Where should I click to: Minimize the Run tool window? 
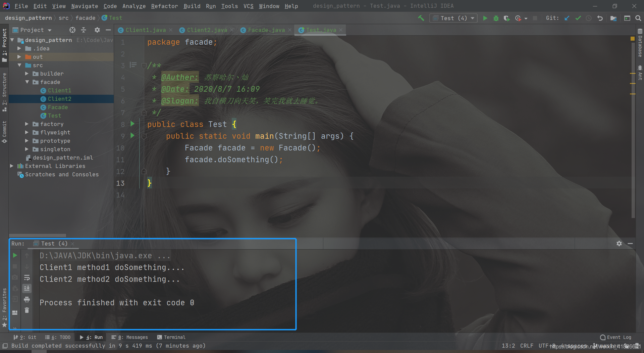630,244
